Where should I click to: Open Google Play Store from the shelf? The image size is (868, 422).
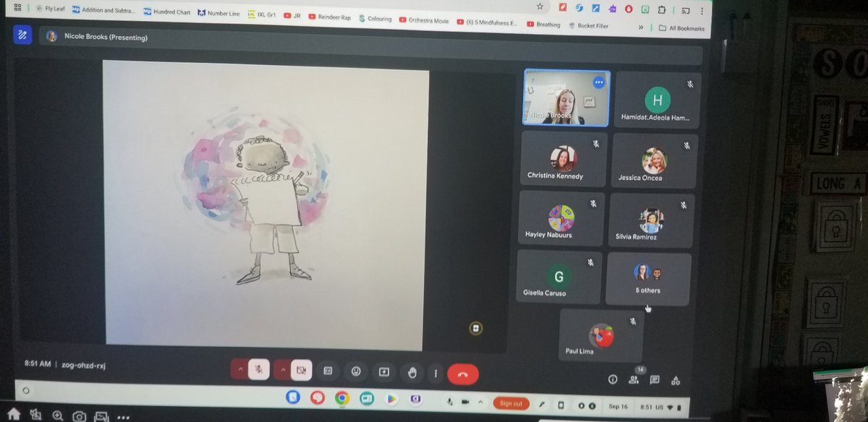click(x=391, y=400)
